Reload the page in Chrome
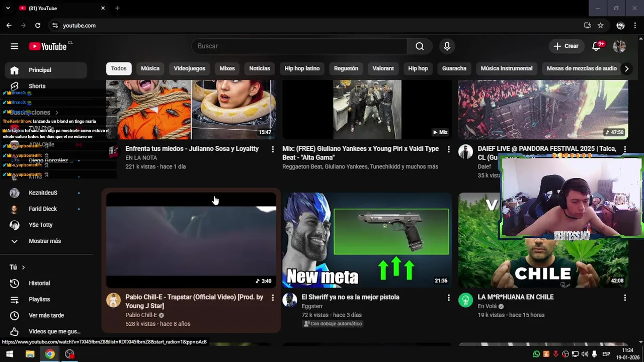The height and width of the screenshot is (362, 644). 38,25
